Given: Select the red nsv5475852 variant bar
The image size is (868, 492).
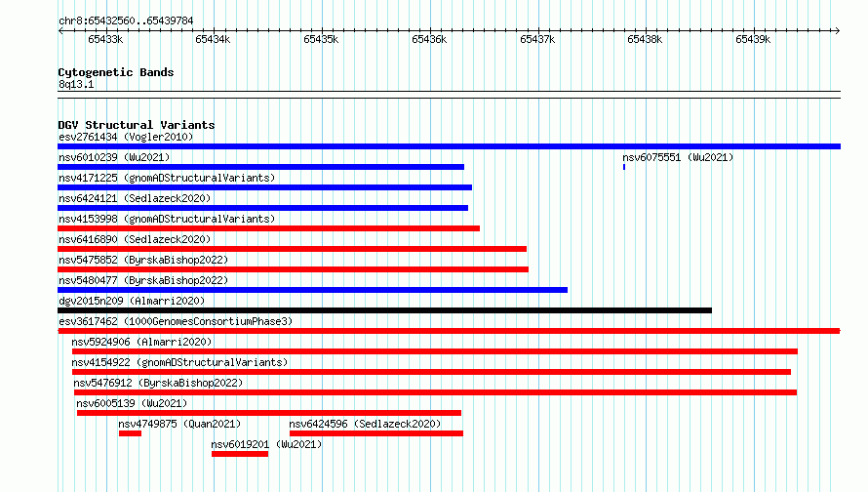Looking at the screenshot, I should pos(293,269).
